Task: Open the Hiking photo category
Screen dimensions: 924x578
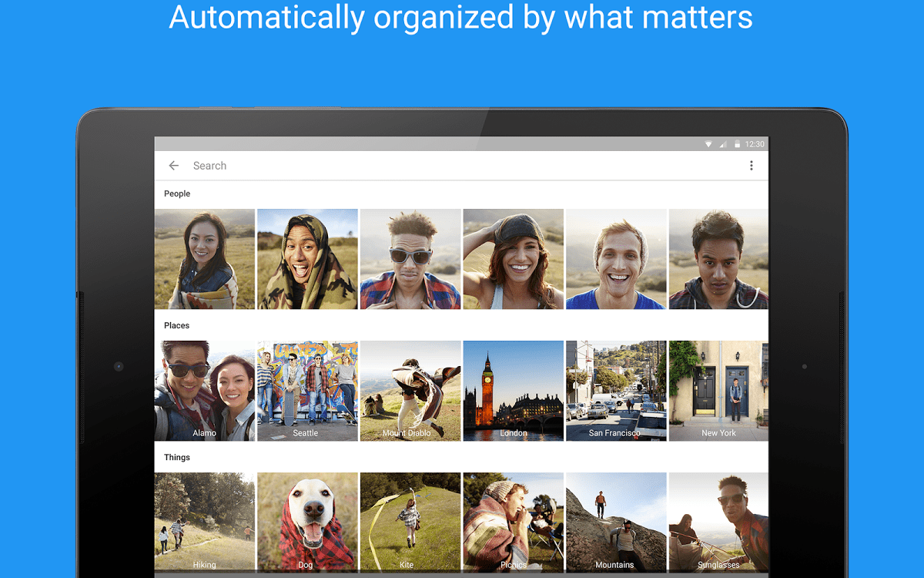Action: coord(204,522)
